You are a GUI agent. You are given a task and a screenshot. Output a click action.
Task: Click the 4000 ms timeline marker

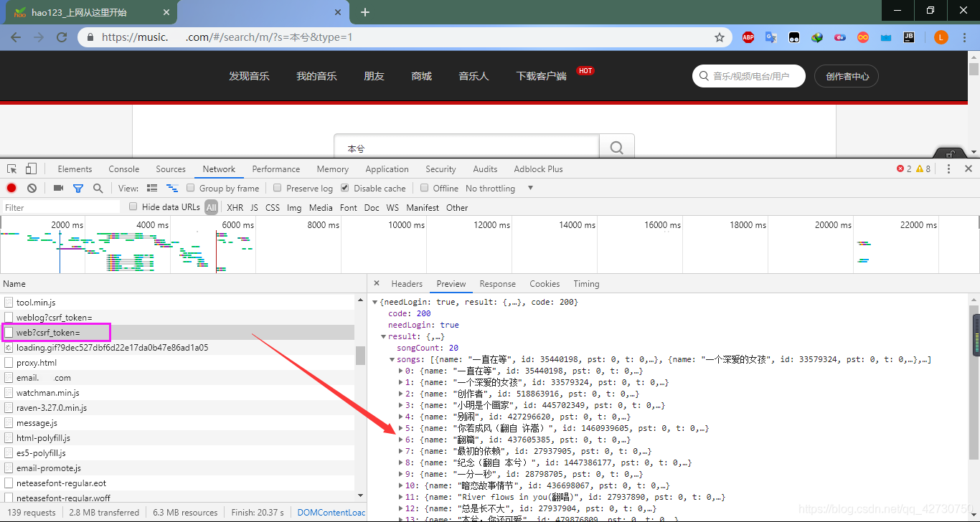(152, 225)
